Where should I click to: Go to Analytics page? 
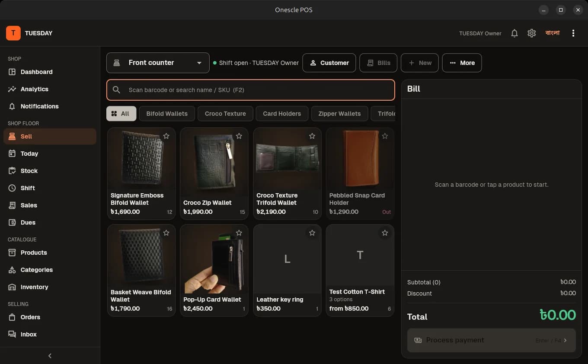coord(50,89)
